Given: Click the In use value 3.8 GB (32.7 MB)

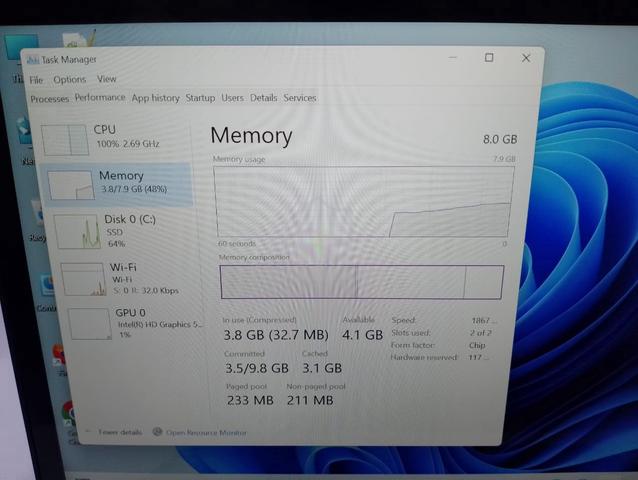Looking at the screenshot, I should pyautogui.click(x=276, y=335).
